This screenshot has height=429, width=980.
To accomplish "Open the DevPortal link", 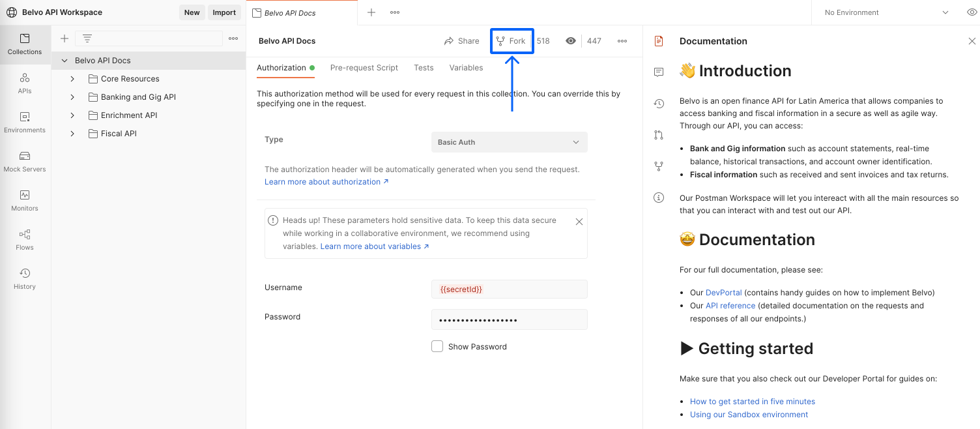I will click(724, 293).
